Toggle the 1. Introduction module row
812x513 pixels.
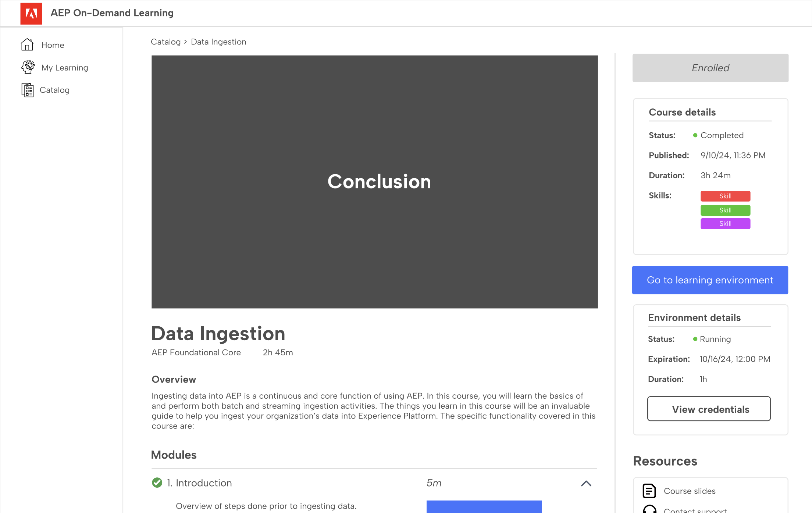tap(374, 483)
